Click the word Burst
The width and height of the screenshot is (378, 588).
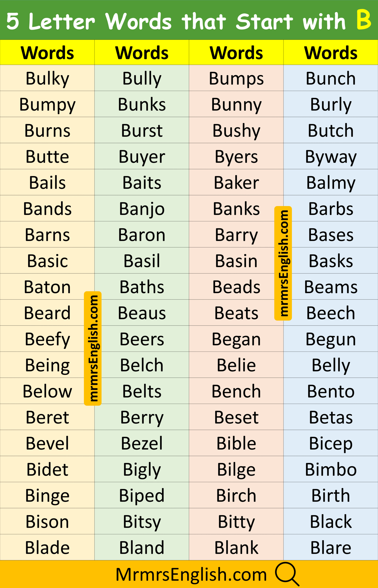(x=142, y=130)
